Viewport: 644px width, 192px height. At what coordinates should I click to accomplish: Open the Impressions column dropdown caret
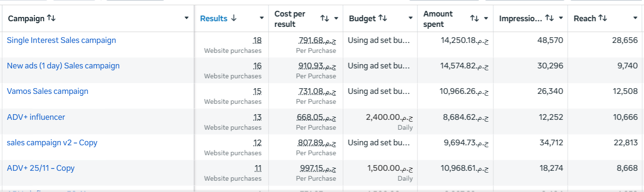point(561,18)
